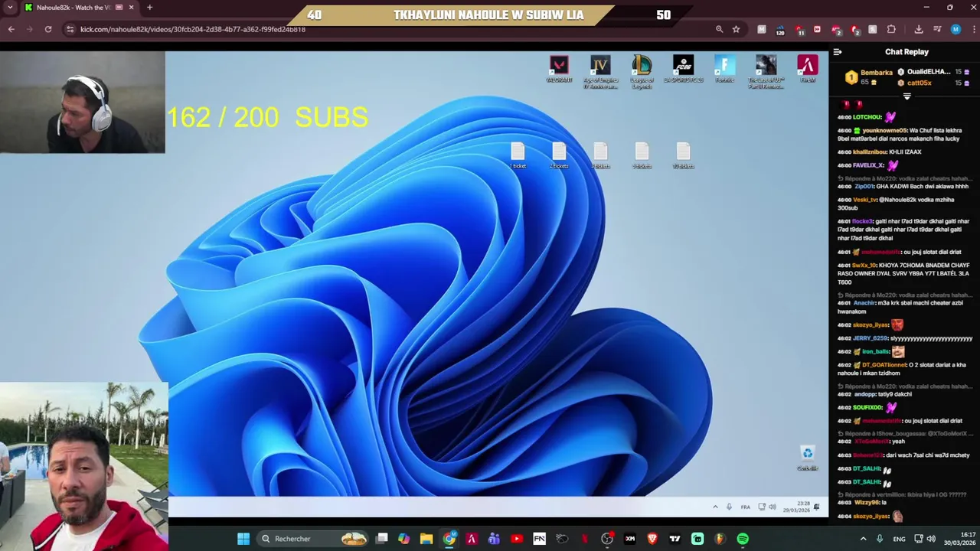Open the Windows Start menu
This screenshot has width=980, height=551.
pyautogui.click(x=243, y=539)
